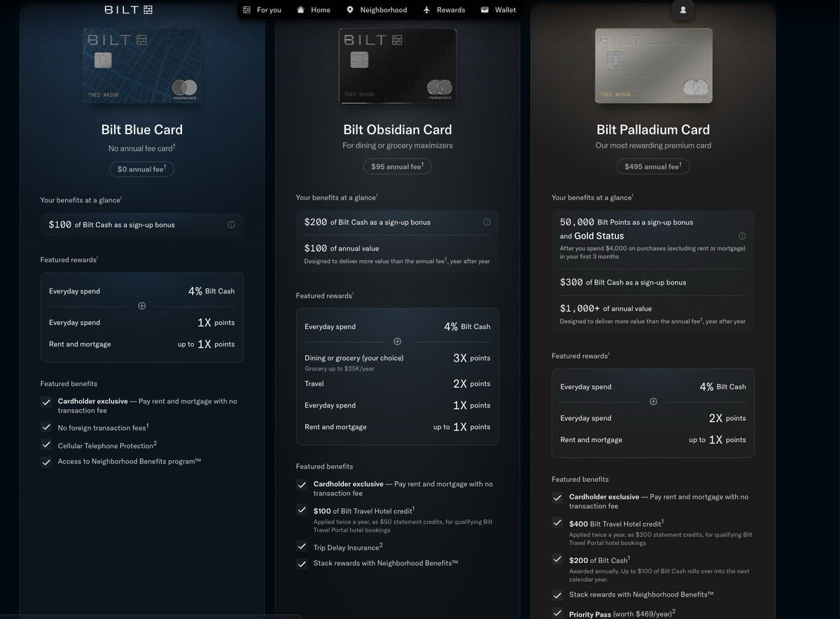Select the Bilt Blue Card image
The image size is (840, 619).
coord(142,66)
